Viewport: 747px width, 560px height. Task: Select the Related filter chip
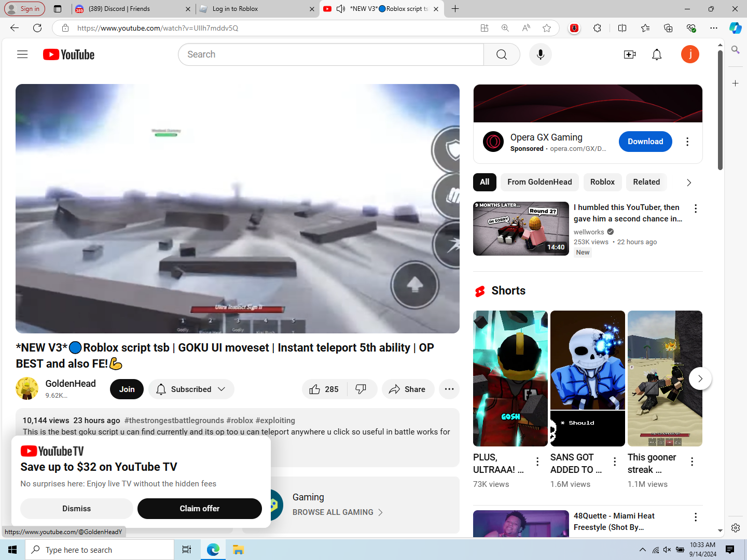pyautogui.click(x=646, y=182)
